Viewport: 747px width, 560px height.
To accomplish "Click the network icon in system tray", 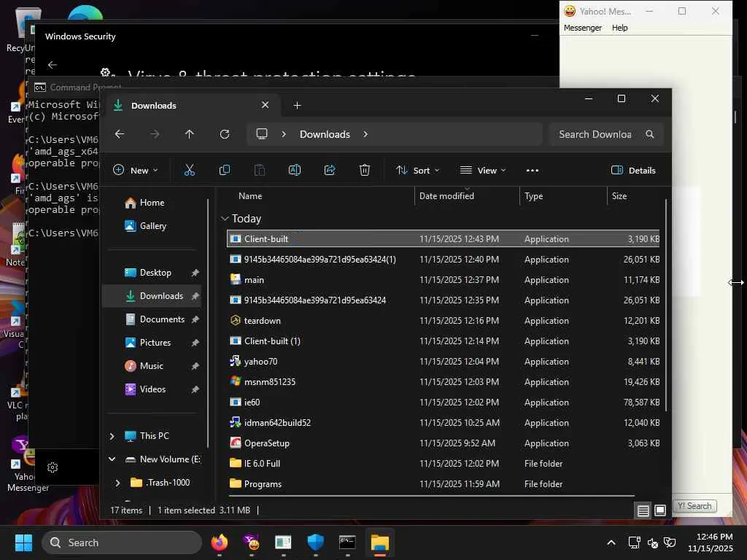I will pyautogui.click(x=634, y=542).
